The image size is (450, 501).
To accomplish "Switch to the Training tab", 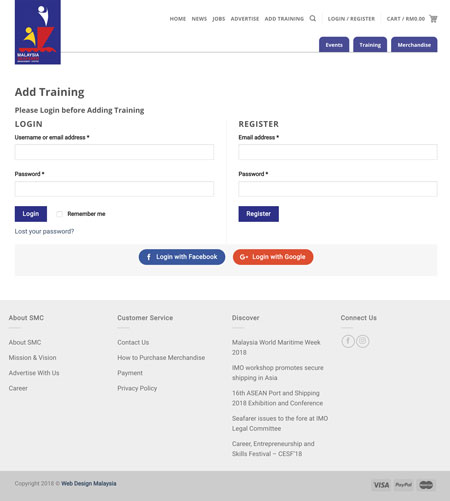I will click(370, 45).
